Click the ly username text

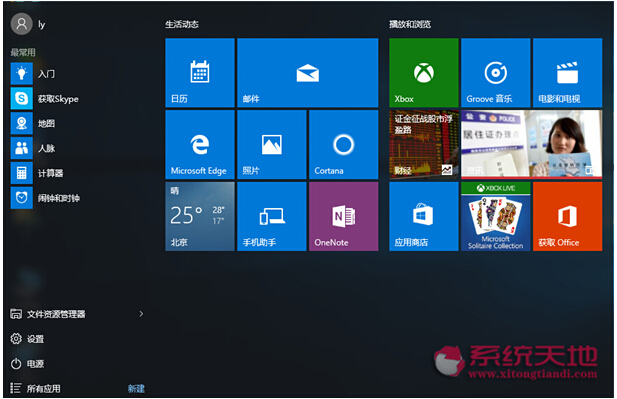(x=41, y=25)
